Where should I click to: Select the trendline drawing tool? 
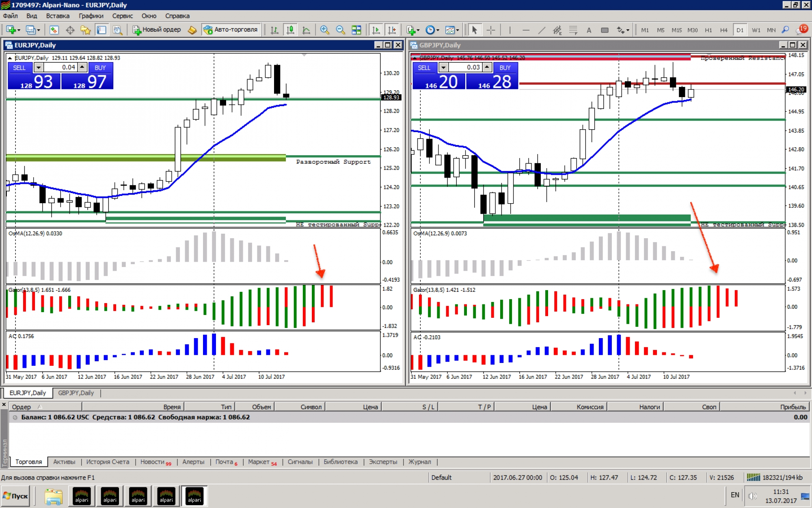coord(542,30)
